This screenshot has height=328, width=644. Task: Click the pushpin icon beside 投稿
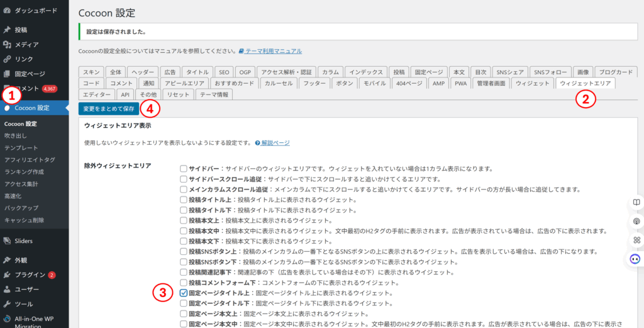coord(7,30)
